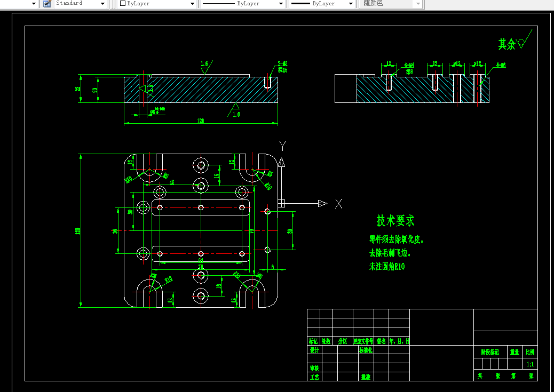The width and height of the screenshot is (554, 392).
Task: Click the 设计 cell in title block
Action: point(314,350)
